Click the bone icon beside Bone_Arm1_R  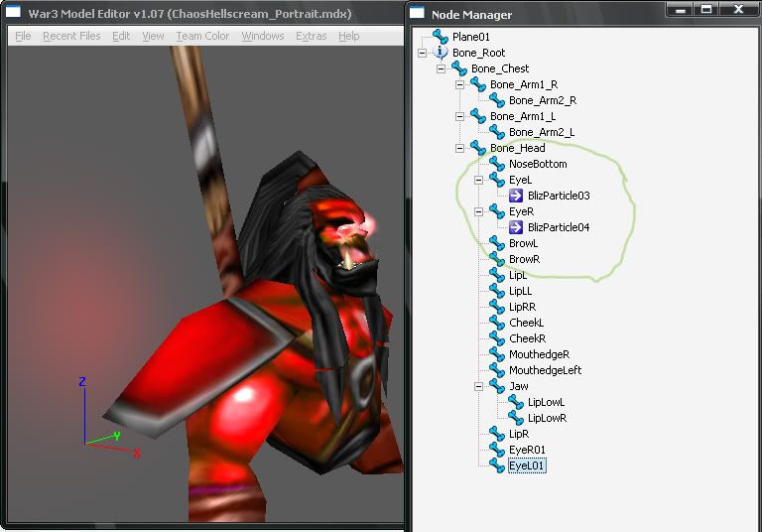[478, 84]
